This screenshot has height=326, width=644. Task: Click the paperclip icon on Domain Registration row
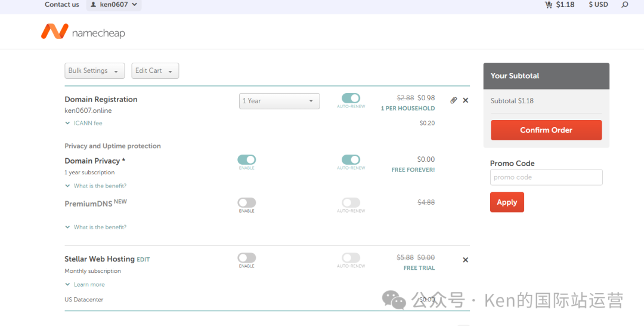point(453,100)
